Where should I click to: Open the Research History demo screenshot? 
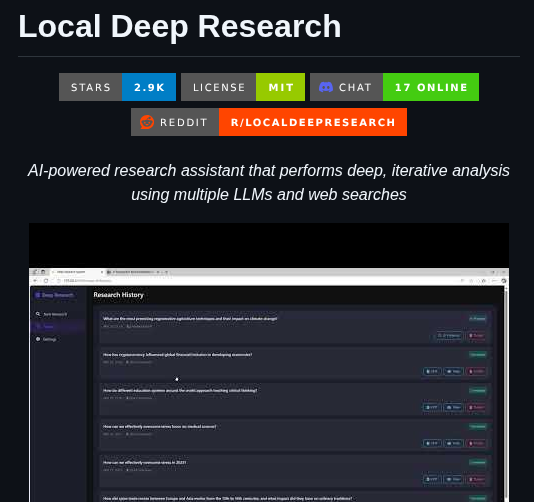point(269,362)
